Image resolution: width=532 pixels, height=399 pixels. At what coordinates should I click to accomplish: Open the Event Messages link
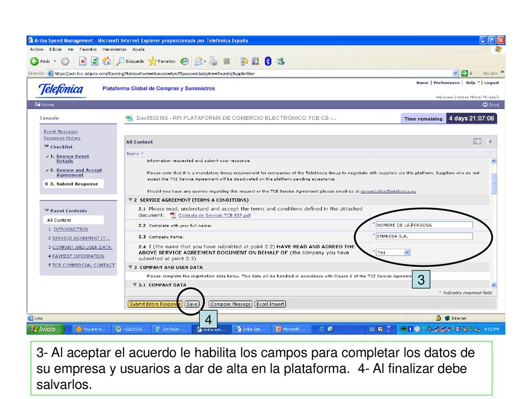coord(61,131)
